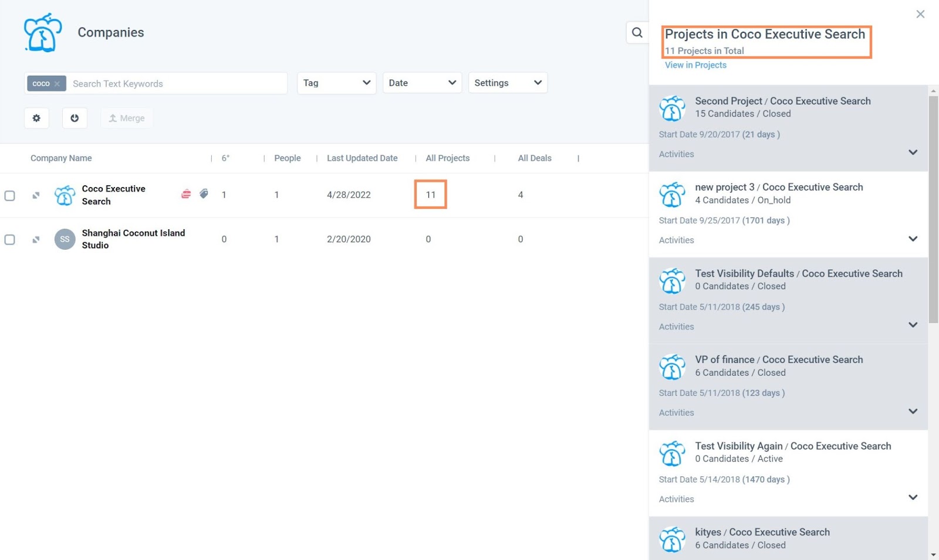Click the Test Visibility Again logo icon

(673, 453)
